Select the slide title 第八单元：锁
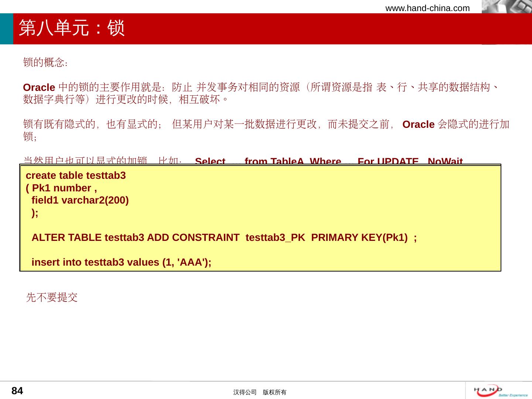This screenshot has height=399, width=532. click(72, 28)
